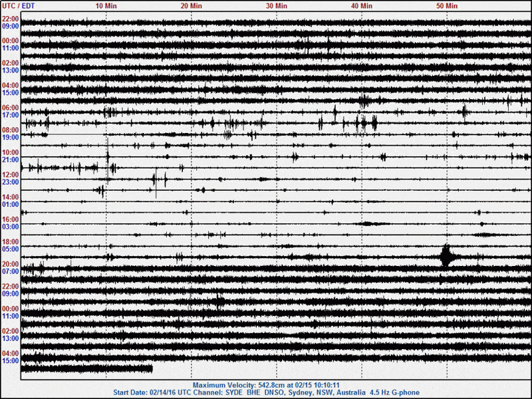Click the 10:00 UTC row label

pos(10,152)
